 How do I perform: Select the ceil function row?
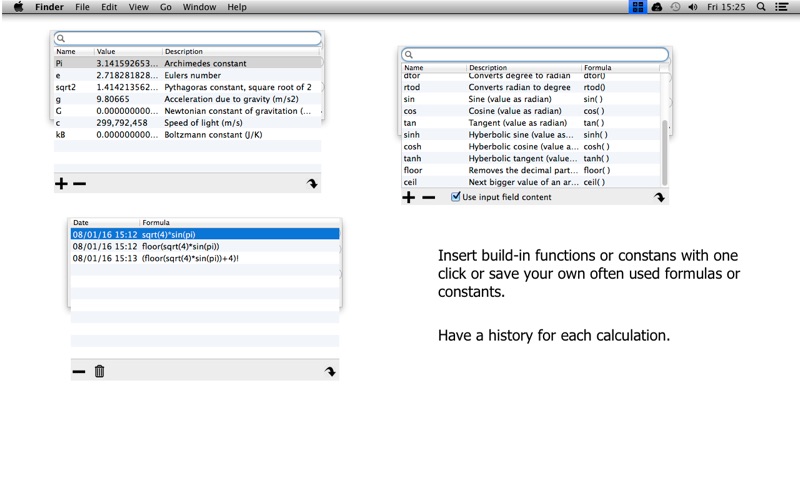[x=531, y=182]
